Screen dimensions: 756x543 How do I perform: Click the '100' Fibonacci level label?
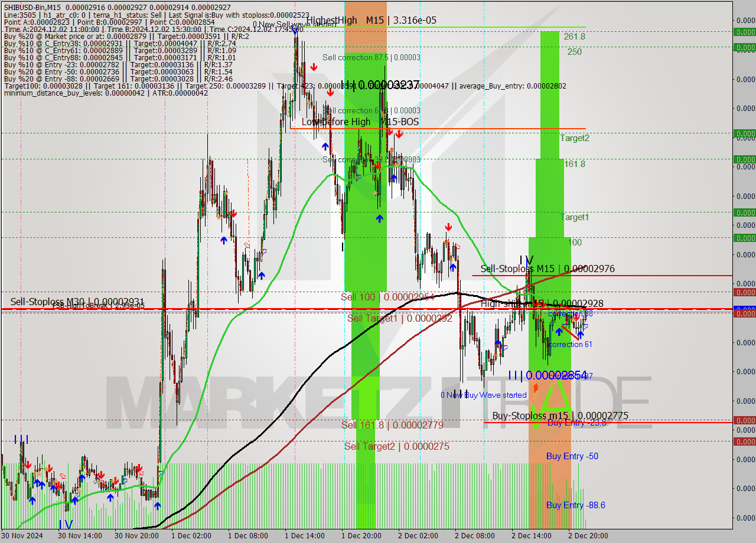(x=575, y=243)
